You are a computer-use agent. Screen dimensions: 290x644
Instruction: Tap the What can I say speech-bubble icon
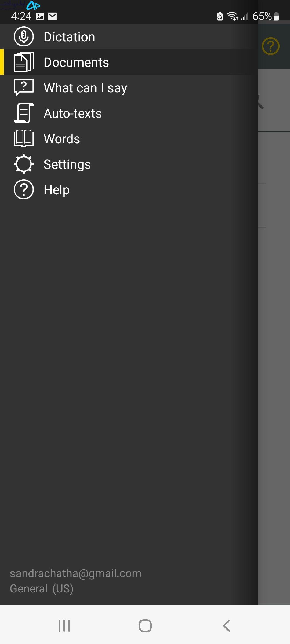pyautogui.click(x=24, y=87)
